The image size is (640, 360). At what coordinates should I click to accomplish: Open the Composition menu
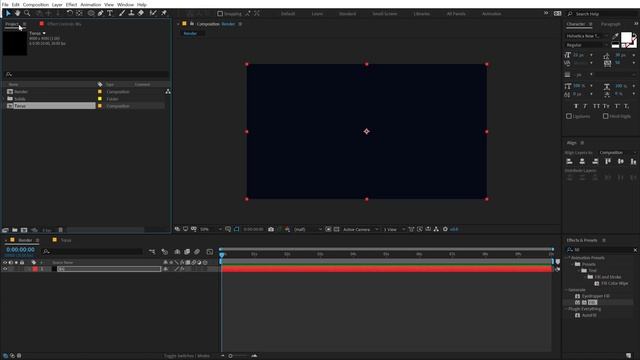coord(36,4)
